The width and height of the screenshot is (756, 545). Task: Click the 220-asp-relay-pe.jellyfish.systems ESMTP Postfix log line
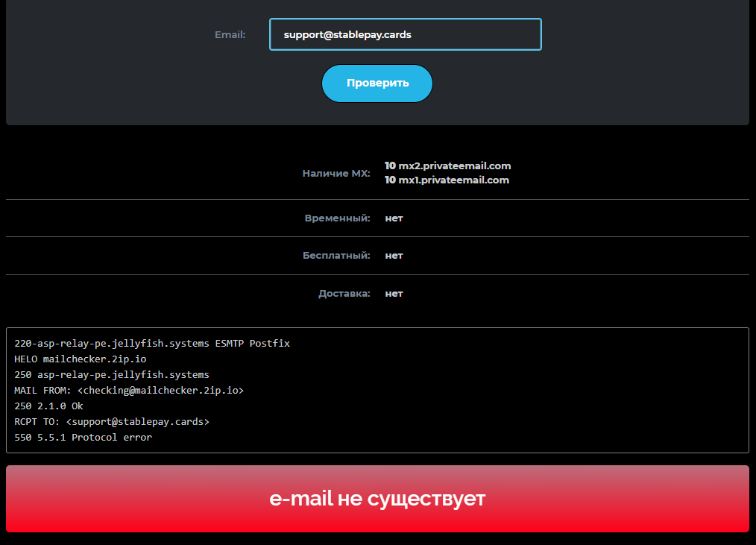[152, 344]
